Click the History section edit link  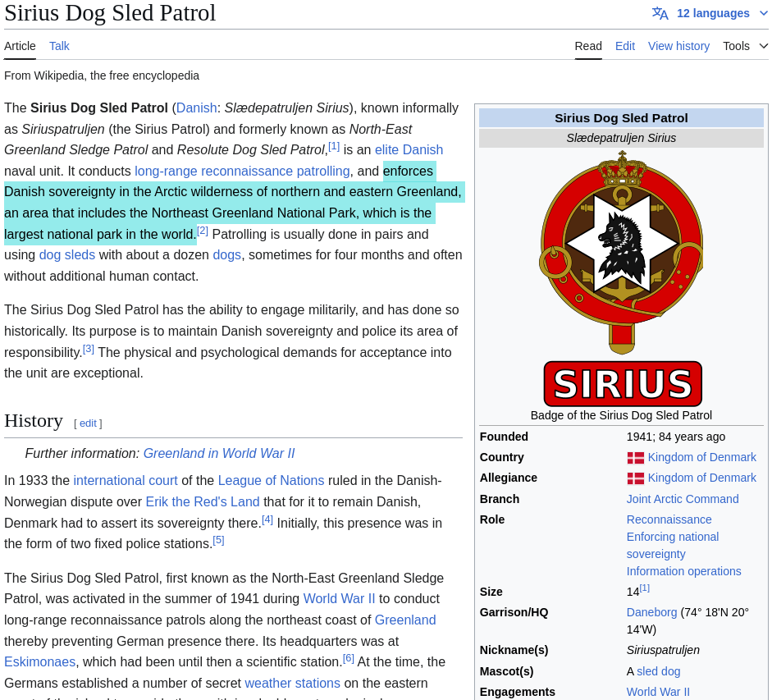coord(88,423)
